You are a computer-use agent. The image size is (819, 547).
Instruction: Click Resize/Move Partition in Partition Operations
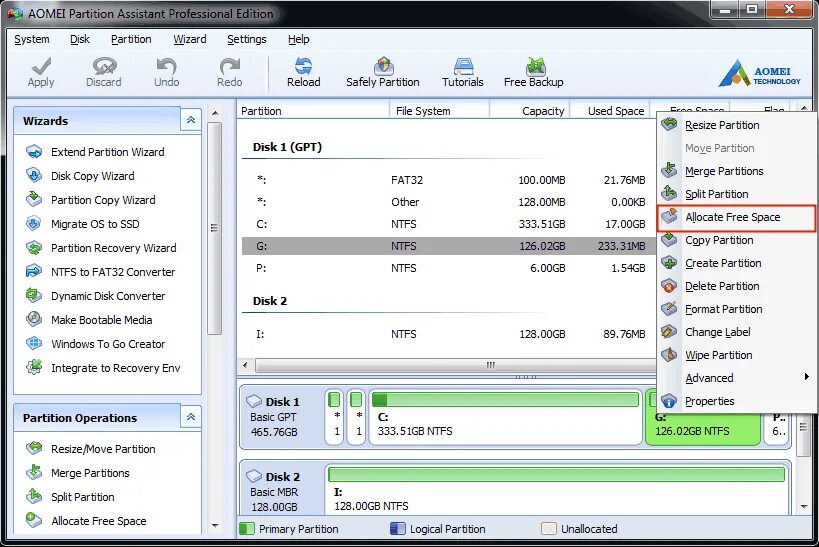pos(103,449)
